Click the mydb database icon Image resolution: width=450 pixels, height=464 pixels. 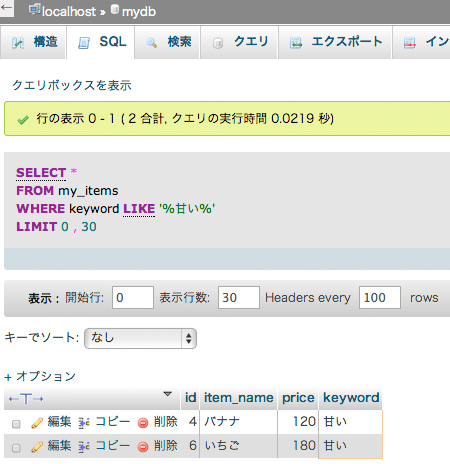(x=115, y=9)
